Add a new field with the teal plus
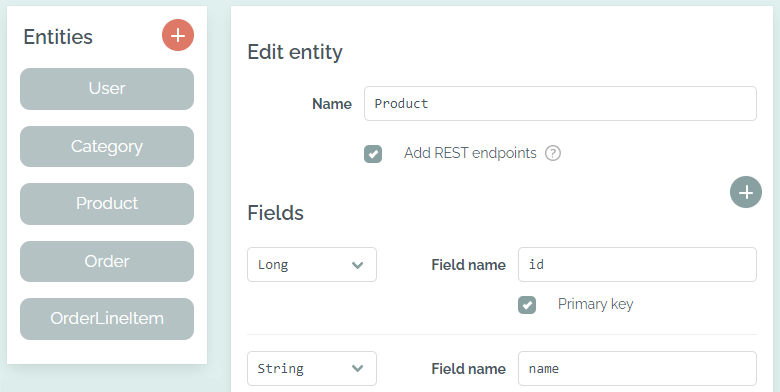780x392 pixels. pos(746,192)
